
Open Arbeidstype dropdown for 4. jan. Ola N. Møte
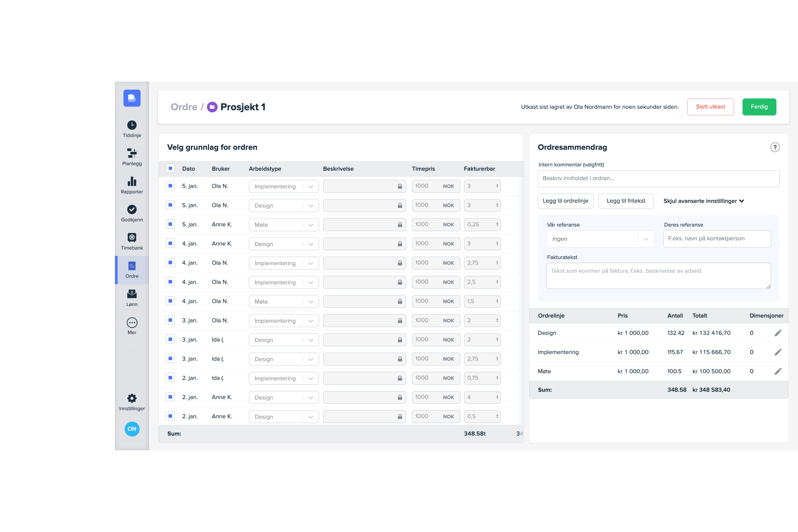[x=284, y=301]
